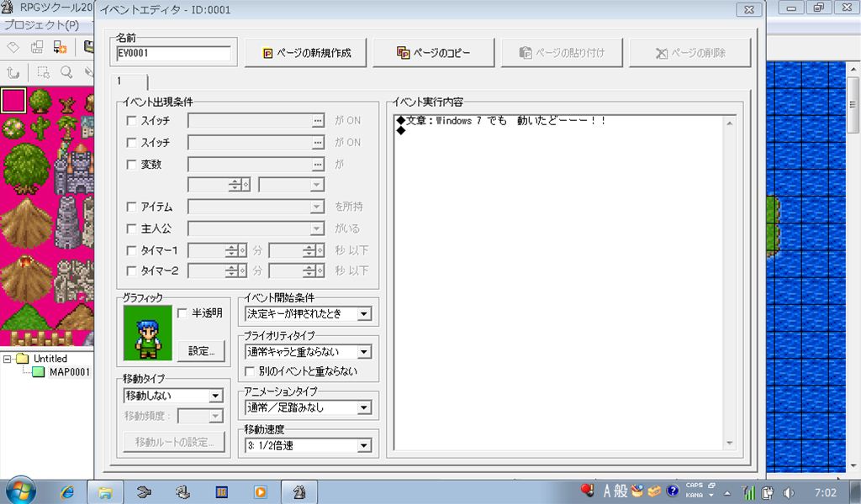The image size is (861, 504).
Task: Click the 変数 ellipsis browse button
Action: [x=317, y=165]
